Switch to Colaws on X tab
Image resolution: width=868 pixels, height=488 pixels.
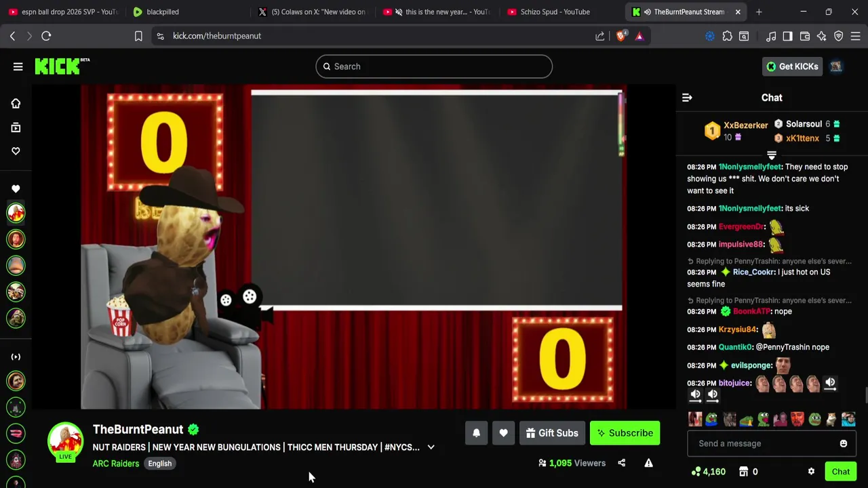tap(311, 12)
